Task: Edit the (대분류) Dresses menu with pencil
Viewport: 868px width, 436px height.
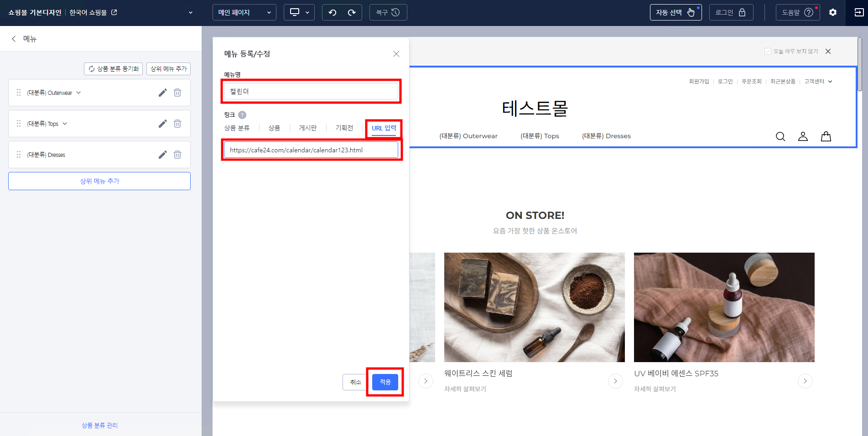Action: click(162, 155)
